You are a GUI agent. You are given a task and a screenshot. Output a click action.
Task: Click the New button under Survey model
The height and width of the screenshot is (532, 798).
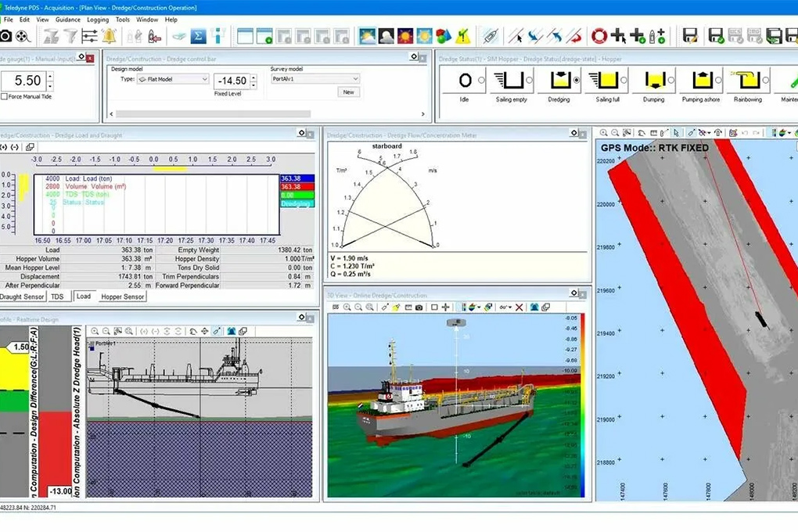[348, 92]
